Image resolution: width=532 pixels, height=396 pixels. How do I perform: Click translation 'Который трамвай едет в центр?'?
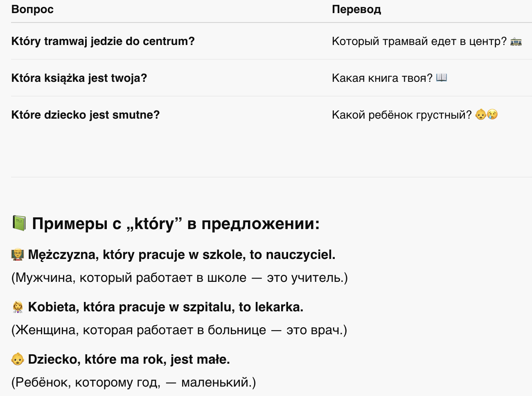(x=419, y=41)
